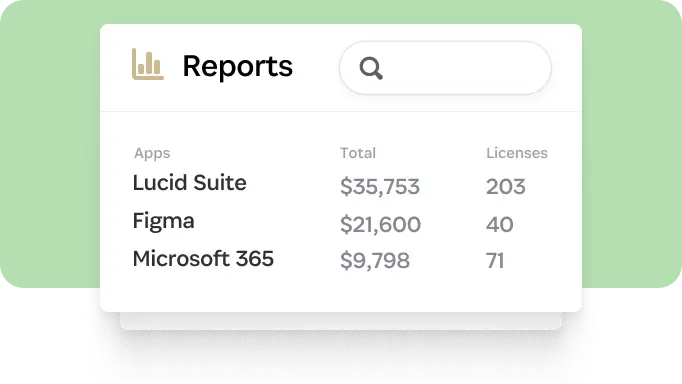Click the stacked card behind the report
This screenshot has height=384, width=682.
(x=341, y=321)
